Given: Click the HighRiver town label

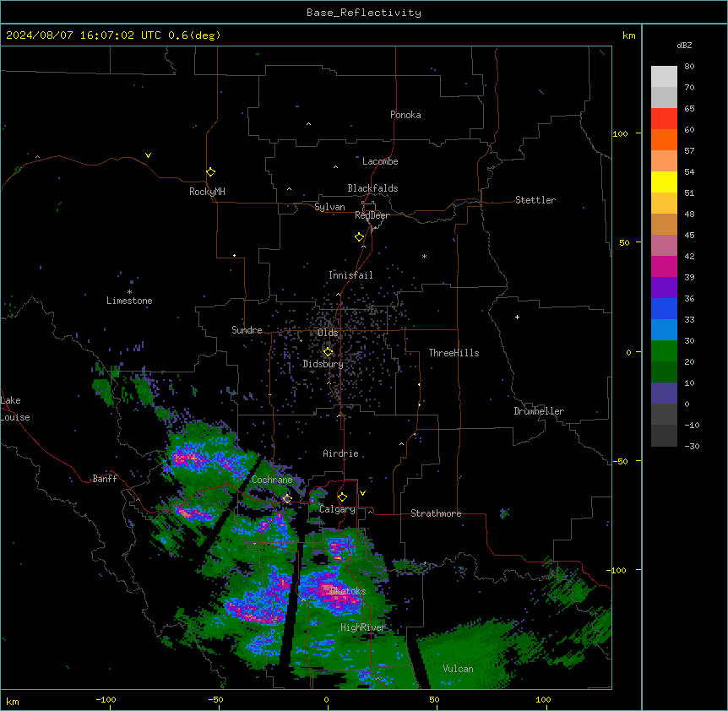Looking at the screenshot, I should pos(363,627).
